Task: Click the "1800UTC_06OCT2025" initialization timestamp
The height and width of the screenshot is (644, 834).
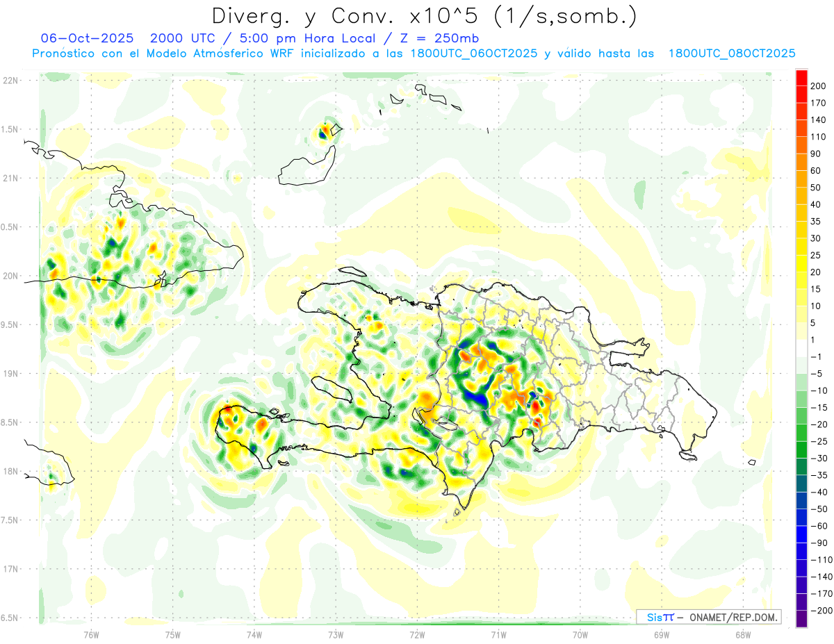Action: tap(474, 53)
